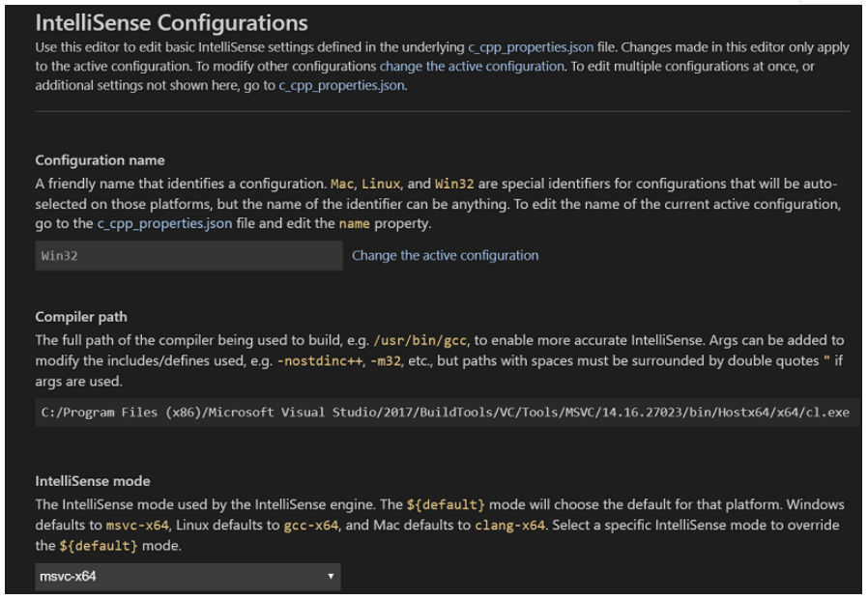Image resolution: width=868 pixels, height=600 pixels.
Task: Click the compiler path field containing cl.exe
Action: click(446, 413)
